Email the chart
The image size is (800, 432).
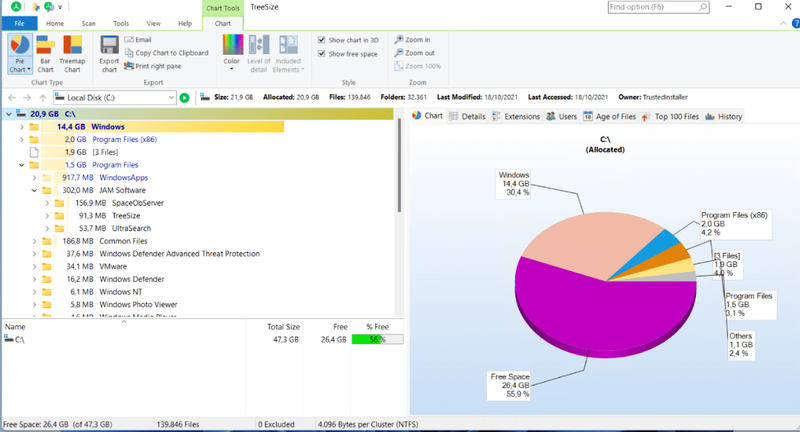138,39
